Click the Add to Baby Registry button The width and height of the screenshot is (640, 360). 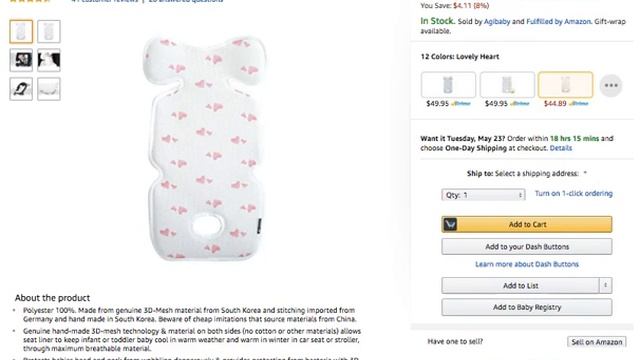pyautogui.click(x=527, y=307)
